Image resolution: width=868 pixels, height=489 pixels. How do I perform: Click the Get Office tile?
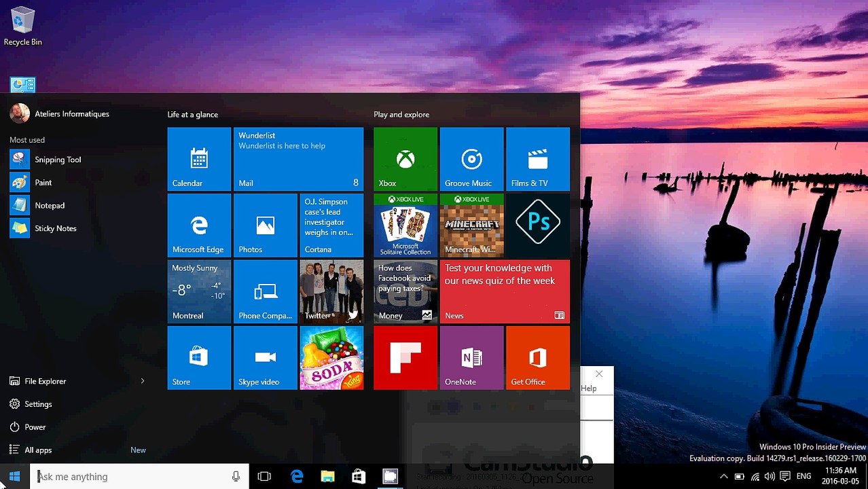[538, 358]
